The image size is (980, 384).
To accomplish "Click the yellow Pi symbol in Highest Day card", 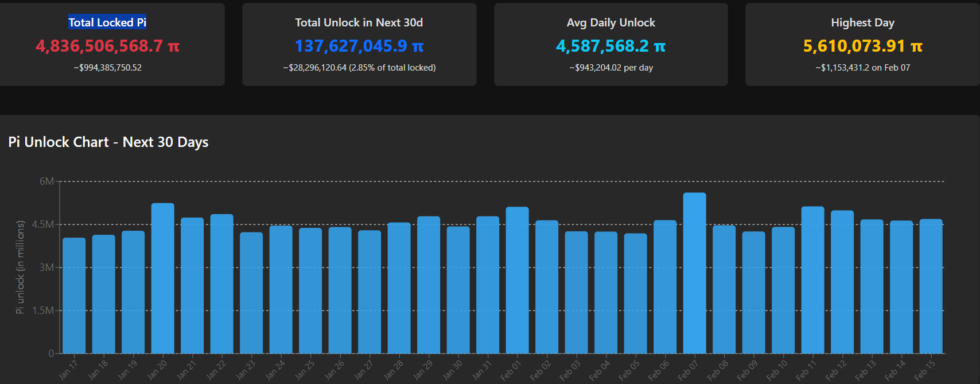I will 916,46.
